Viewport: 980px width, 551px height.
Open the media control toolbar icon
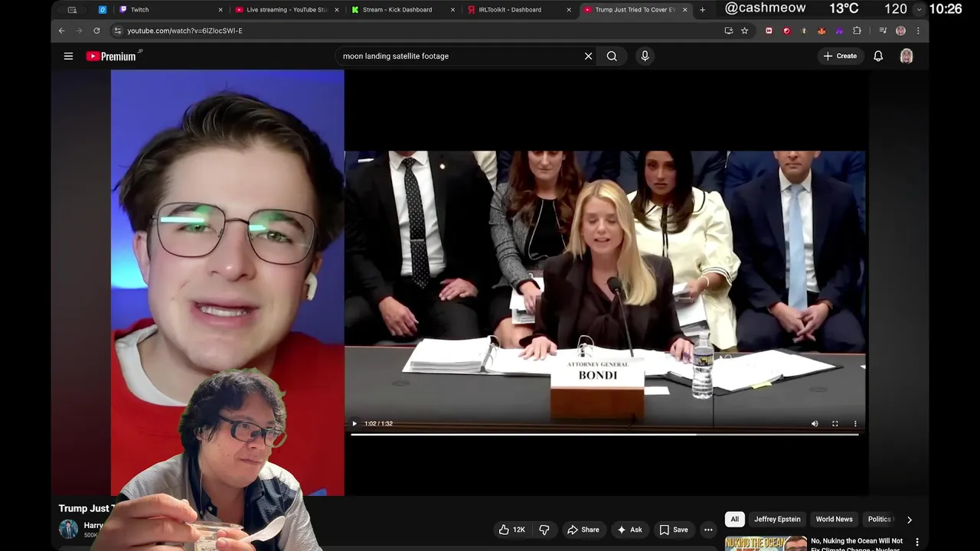point(883,31)
